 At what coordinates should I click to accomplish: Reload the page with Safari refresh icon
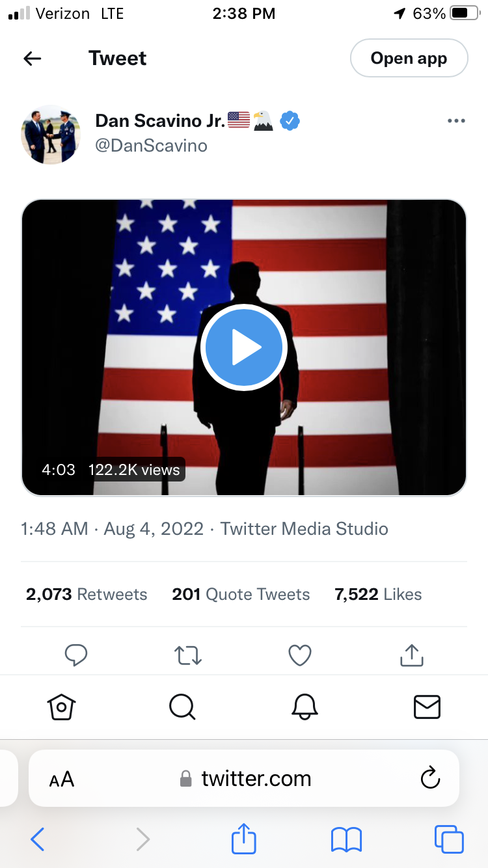point(430,778)
